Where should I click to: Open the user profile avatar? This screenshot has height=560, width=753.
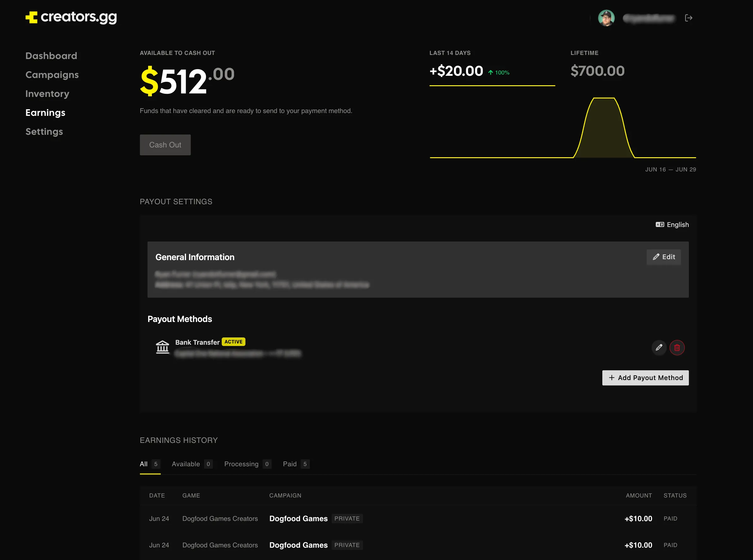click(x=606, y=18)
